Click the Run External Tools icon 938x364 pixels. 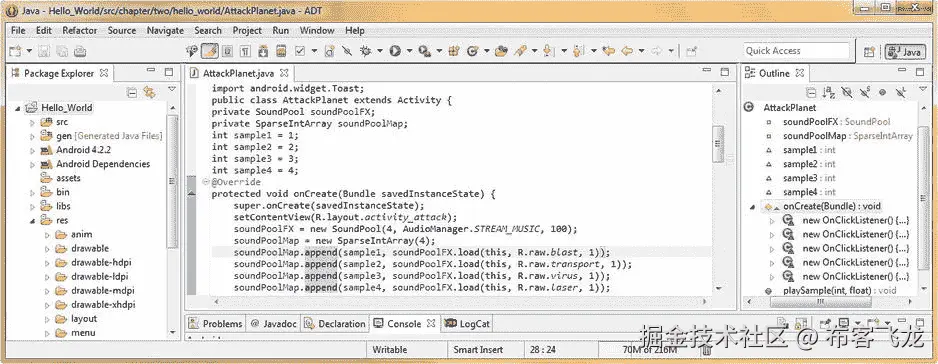[424, 51]
